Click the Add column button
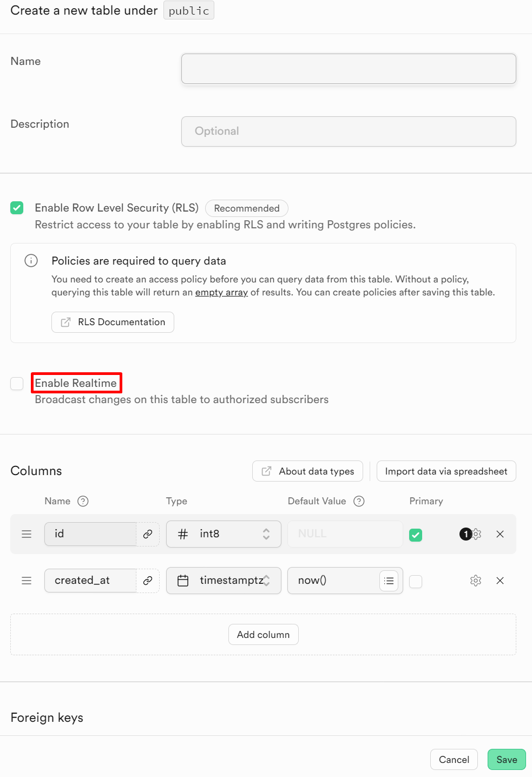The image size is (532, 777). (264, 635)
